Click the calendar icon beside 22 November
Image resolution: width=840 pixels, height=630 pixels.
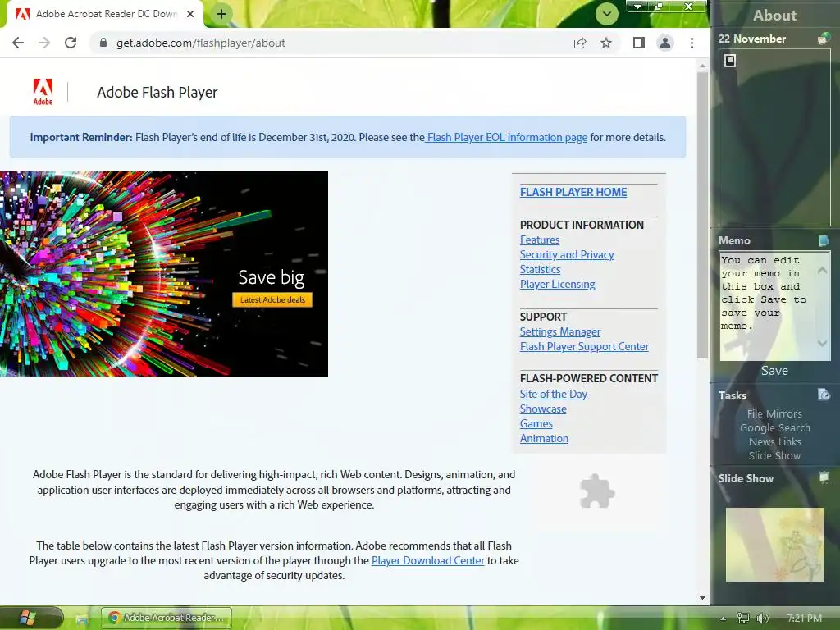(824, 39)
